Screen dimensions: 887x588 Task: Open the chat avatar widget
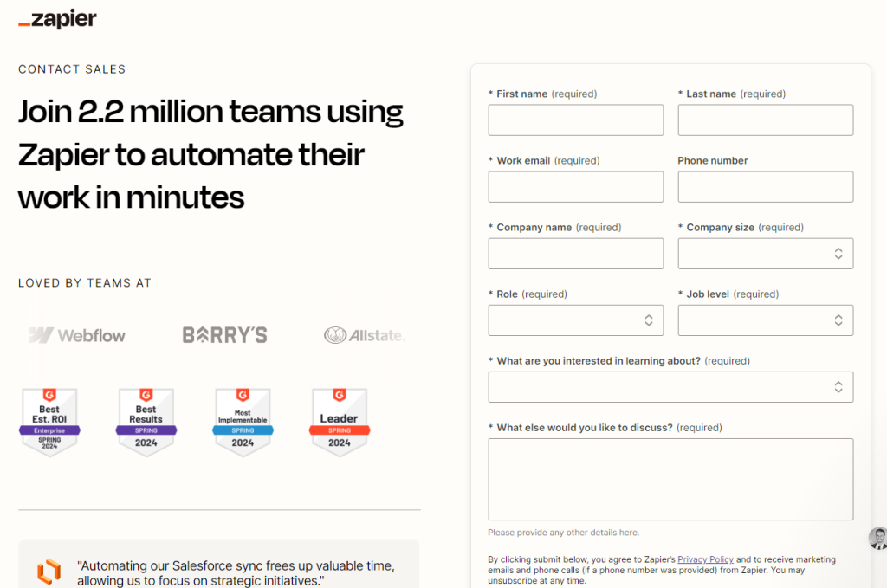click(877, 538)
